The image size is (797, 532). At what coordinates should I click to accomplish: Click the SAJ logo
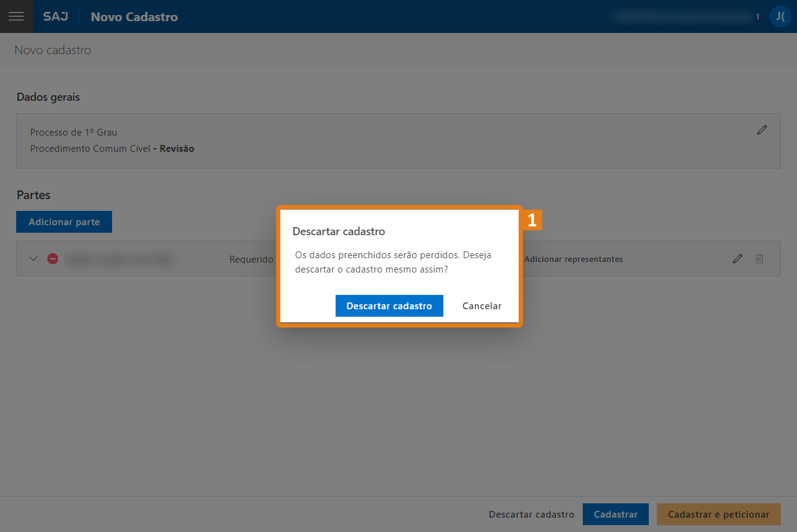click(x=55, y=17)
